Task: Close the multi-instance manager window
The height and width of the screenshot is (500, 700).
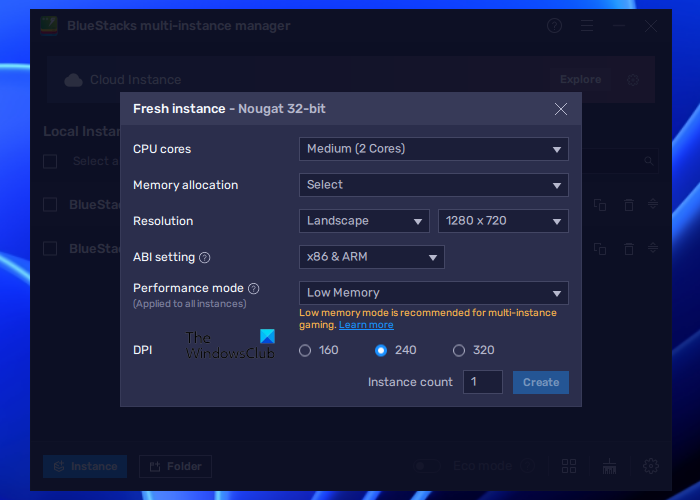Action: (x=650, y=26)
